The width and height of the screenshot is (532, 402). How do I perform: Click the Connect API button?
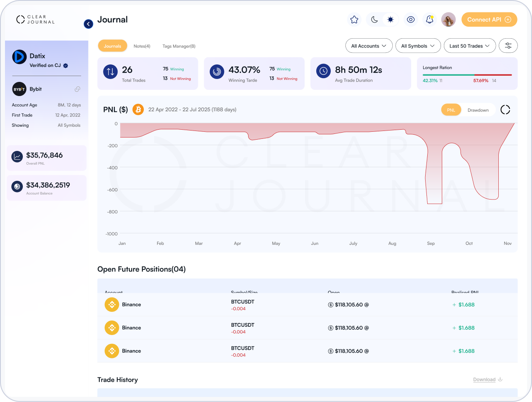click(489, 20)
